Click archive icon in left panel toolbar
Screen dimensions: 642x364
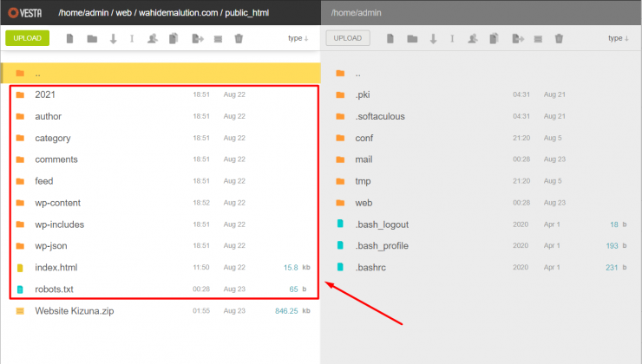click(x=219, y=39)
